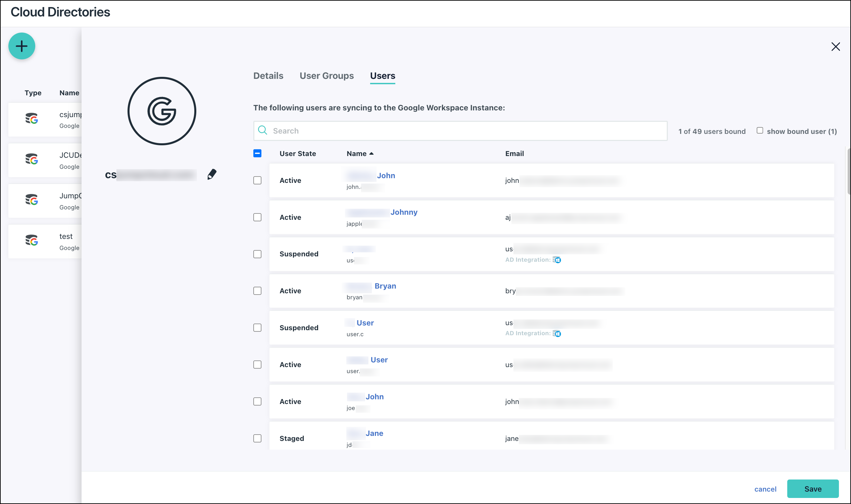Screen dimensions: 851x504
Task: Select the checkbox beside staged user Jane
Action: (257, 439)
